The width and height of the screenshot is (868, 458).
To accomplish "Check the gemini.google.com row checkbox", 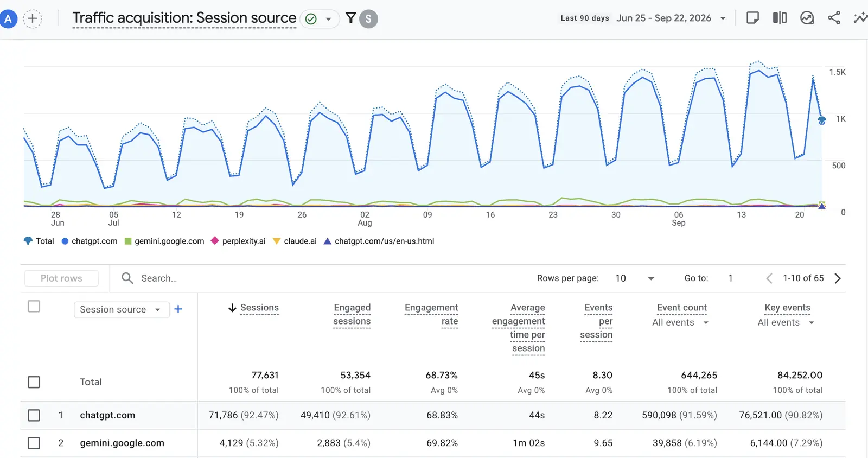I will tap(34, 443).
